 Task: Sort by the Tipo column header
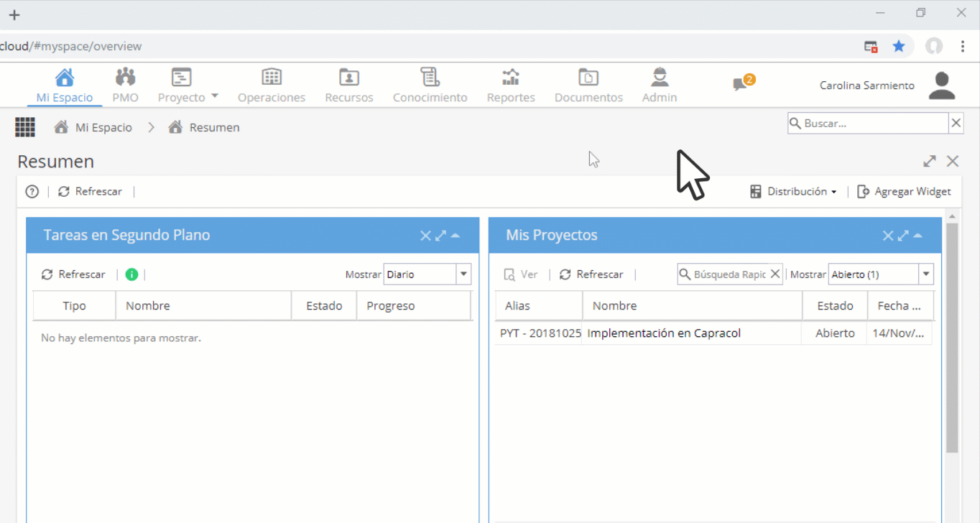(x=74, y=305)
